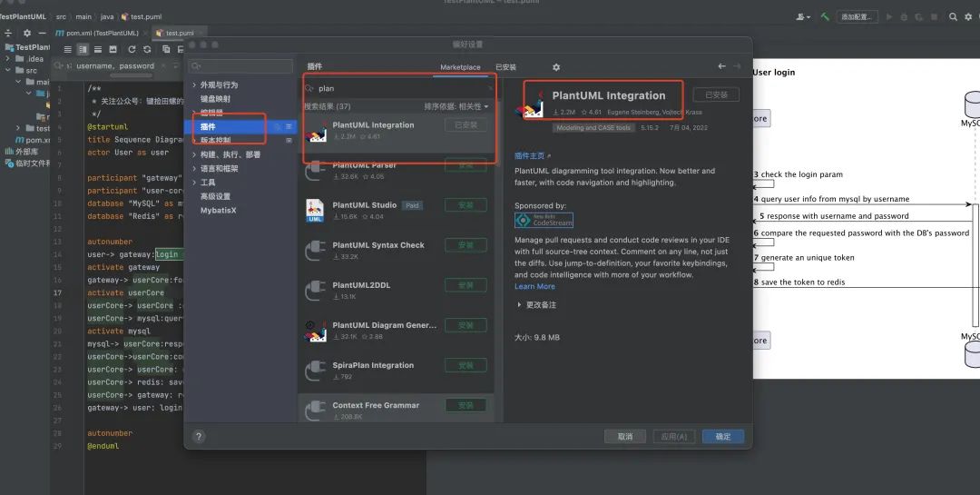Switch to the Marketplace plugins tab
The height and width of the screenshot is (495, 980).
click(x=460, y=67)
